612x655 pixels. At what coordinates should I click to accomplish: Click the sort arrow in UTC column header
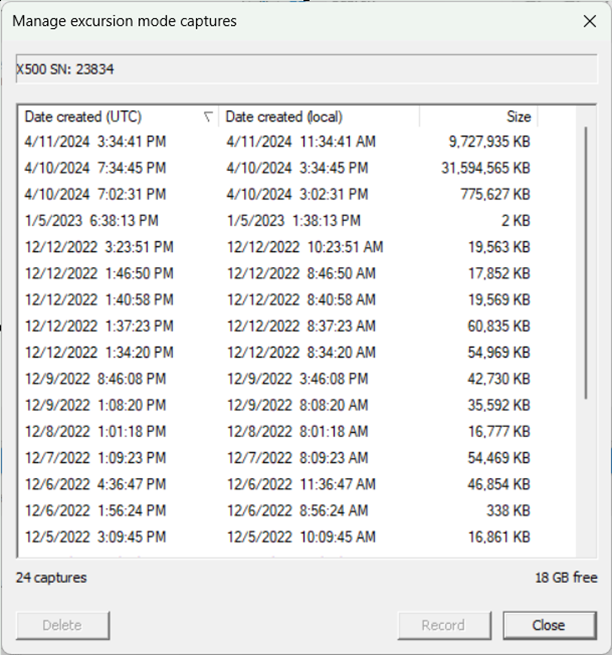point(208,117)
